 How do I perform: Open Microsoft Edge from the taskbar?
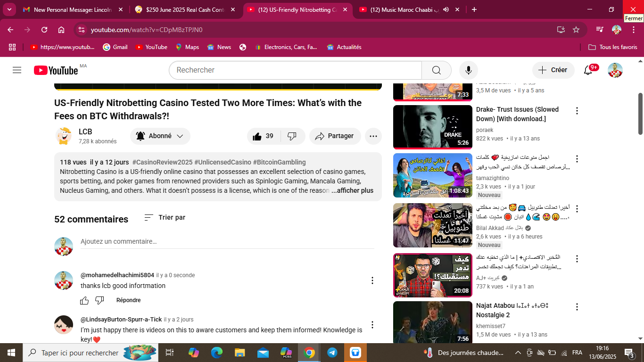click(x=217, y=353)
